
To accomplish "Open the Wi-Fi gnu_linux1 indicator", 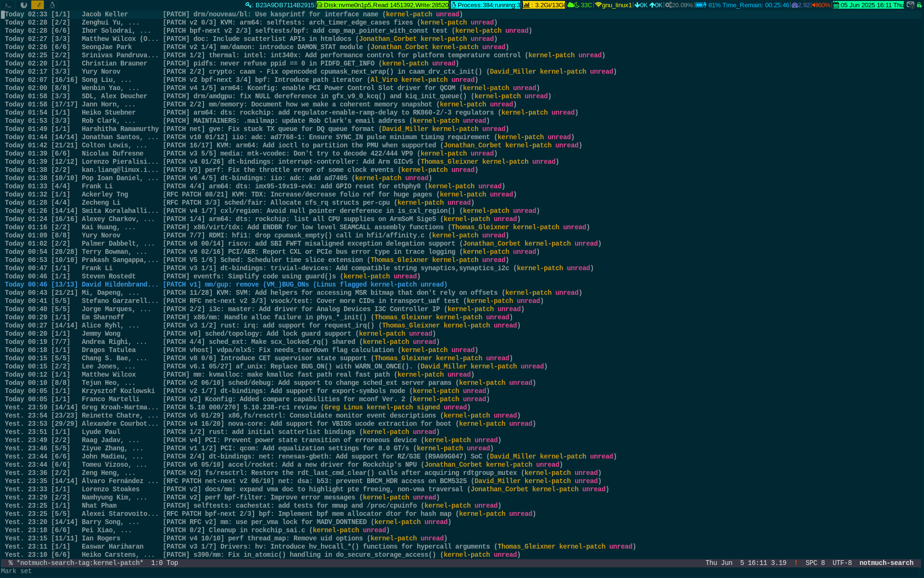I will pyautogui.click(x=613, y=5).
